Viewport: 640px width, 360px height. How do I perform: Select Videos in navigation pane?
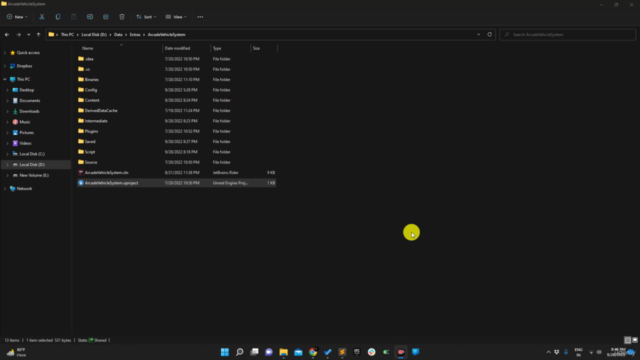tap(25, 143)
